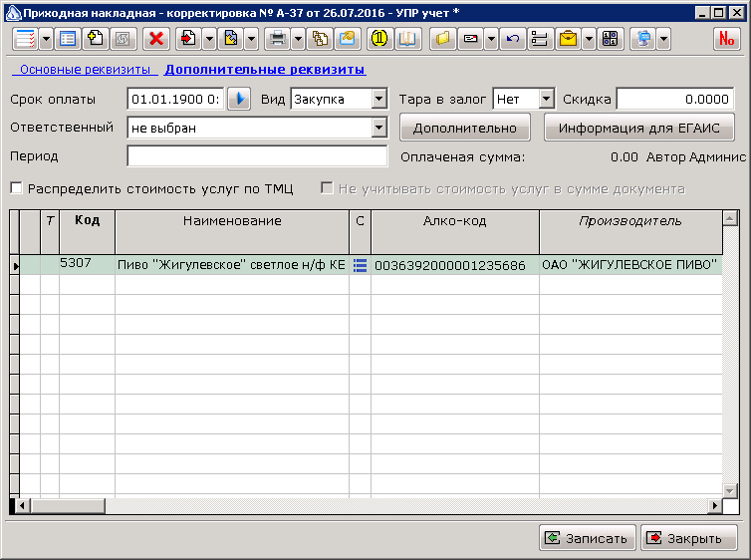Click Пиво Жигулевское светлое name cell
This screenshot has width=751, height=560.
click(232, 264)
